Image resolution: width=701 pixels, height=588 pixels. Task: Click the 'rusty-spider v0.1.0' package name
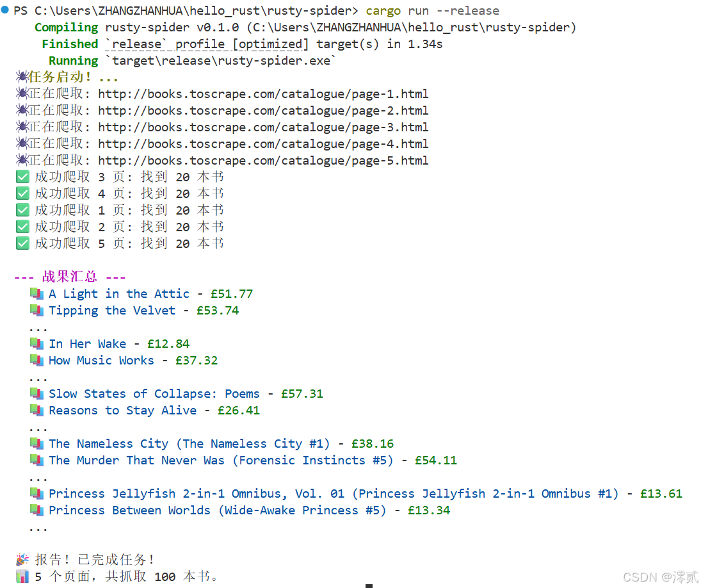[172, 28]
